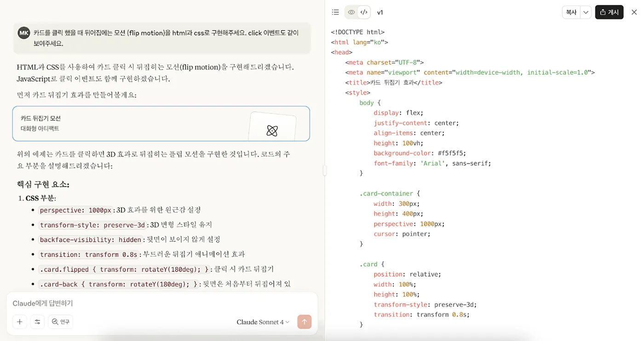The image size is (644, 341).
Task: Send message with the arrow button
Action: point(304,322)
